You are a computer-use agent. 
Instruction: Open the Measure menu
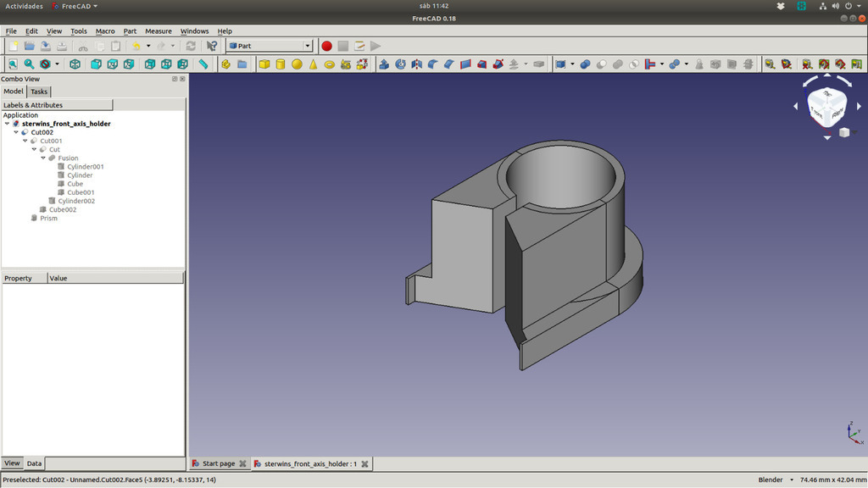159,31
